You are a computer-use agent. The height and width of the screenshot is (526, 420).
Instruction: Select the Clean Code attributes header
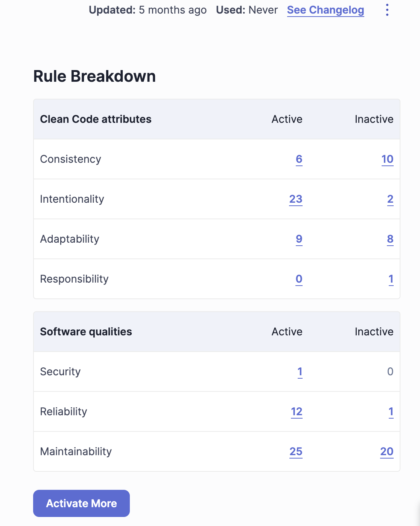(x=96, y=119)
